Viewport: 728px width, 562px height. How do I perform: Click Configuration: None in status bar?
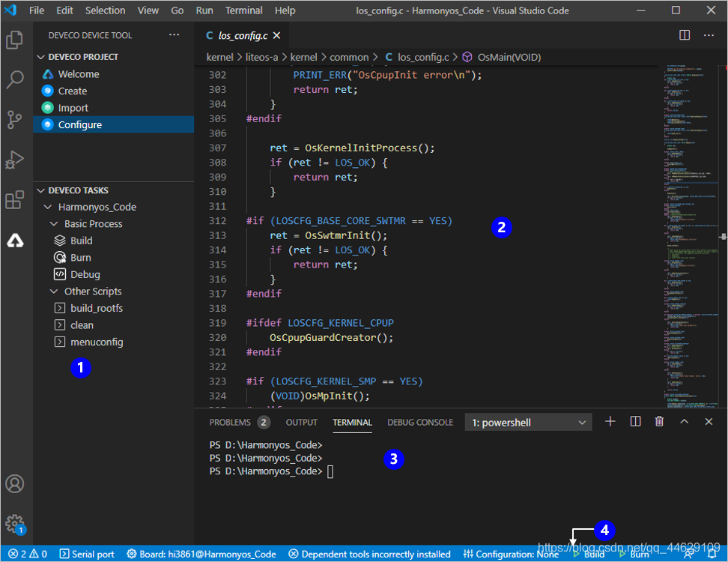511,554
